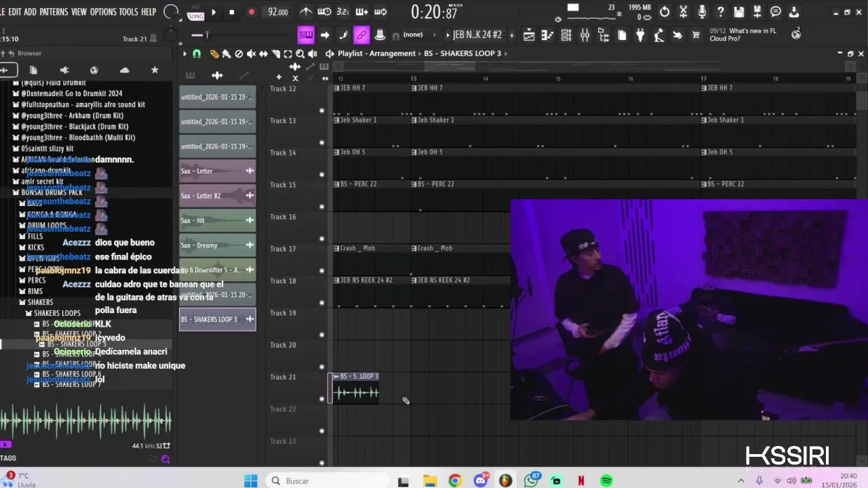Select the playlist Delete tool
This screenshot has width=868, height=488.
point(239,54)
